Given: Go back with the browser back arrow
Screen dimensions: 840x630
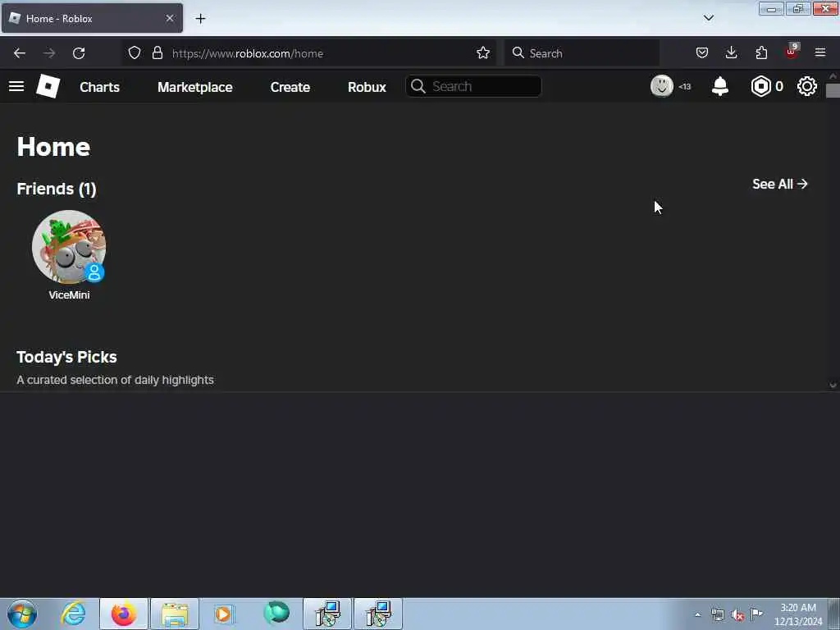Looking at the screenshot, I should point(20,53).
